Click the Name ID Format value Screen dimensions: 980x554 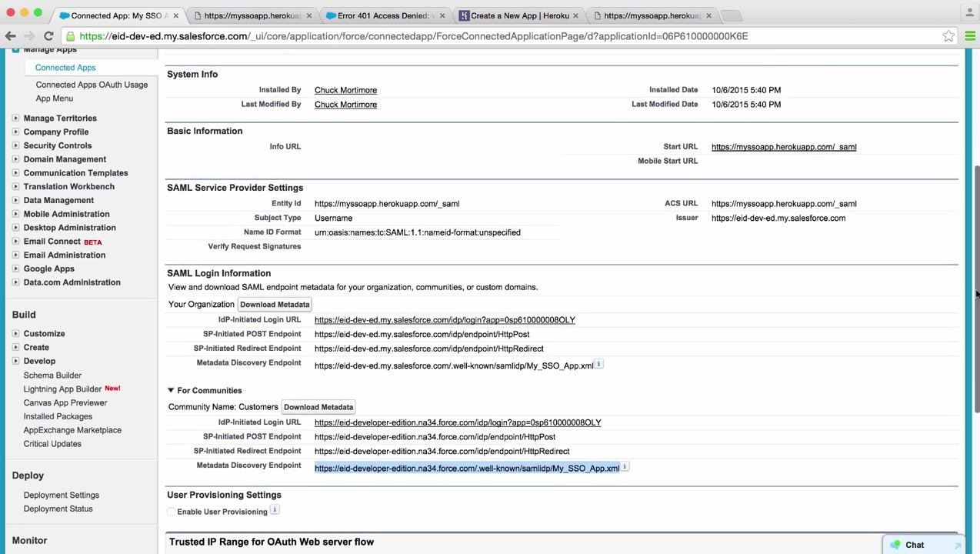418,232
